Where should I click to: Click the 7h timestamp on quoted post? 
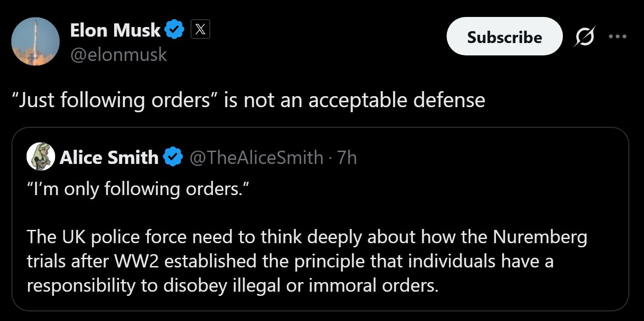click(347, 158)
